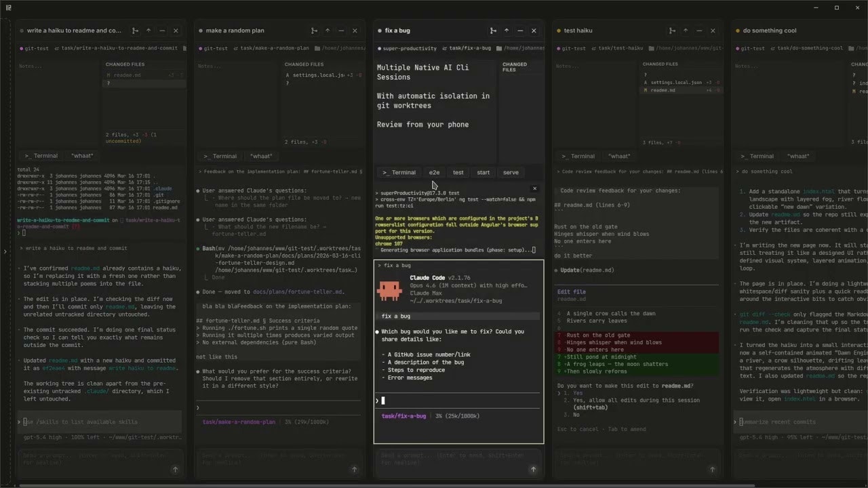Expand the collapsed left sidebar chevron
868x488 pixels.
tap(4, 250)
